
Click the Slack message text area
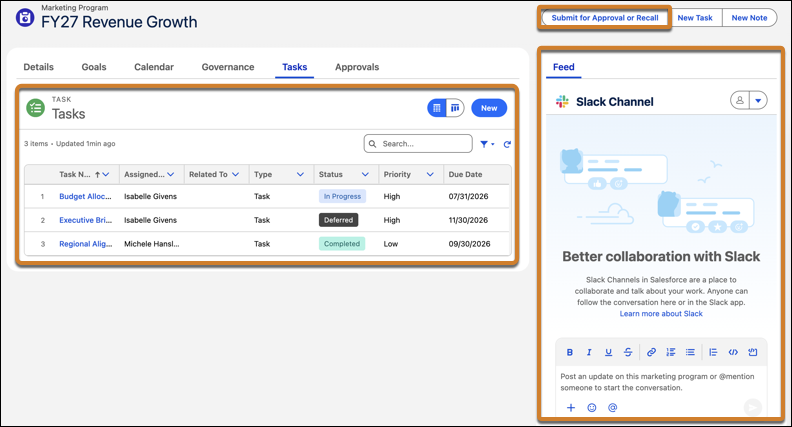[661, 382]
